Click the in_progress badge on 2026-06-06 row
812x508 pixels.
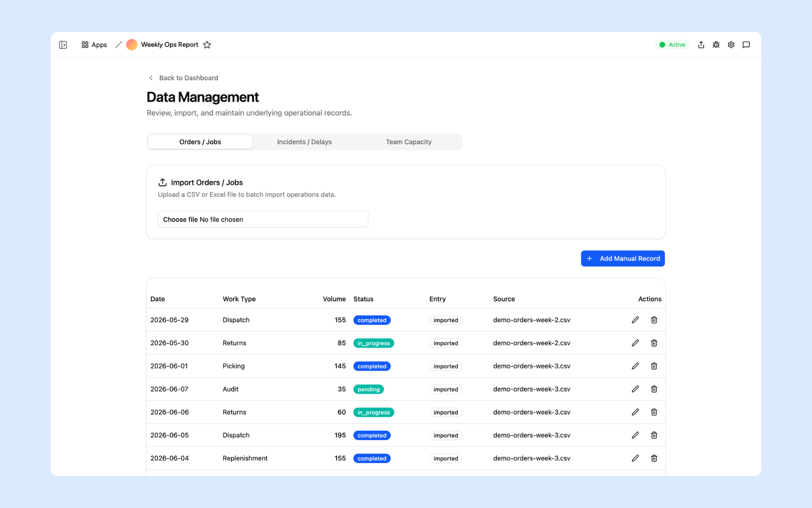click(374, 413)
